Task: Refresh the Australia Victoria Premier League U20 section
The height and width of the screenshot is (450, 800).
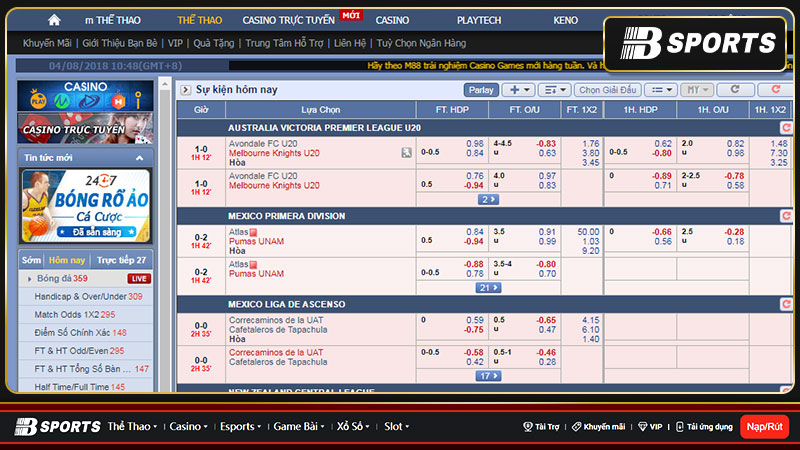Action: tap(786, 128)
